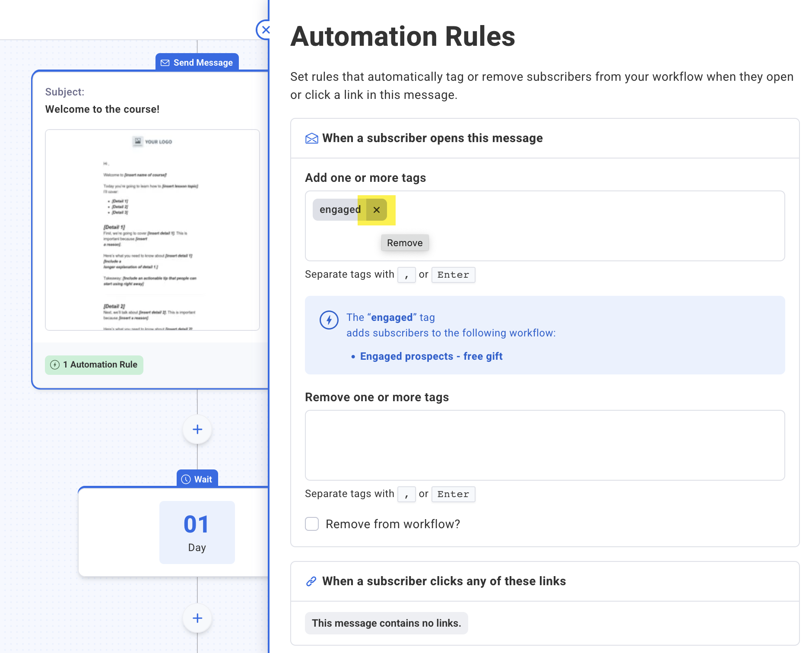The width and height of the screenshot is (812, 653).
Task: Close the Automation Rules panel
Action: [265, 29]
